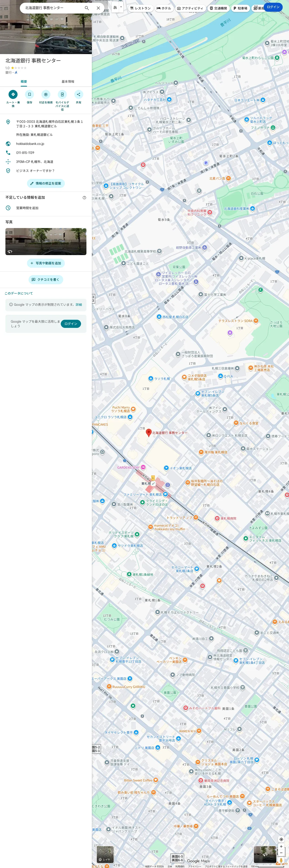289x868 pixels.
Task: Open the 詳細 link in the limited-view notice
Action: pyautogui.click(x=79, y=305)
